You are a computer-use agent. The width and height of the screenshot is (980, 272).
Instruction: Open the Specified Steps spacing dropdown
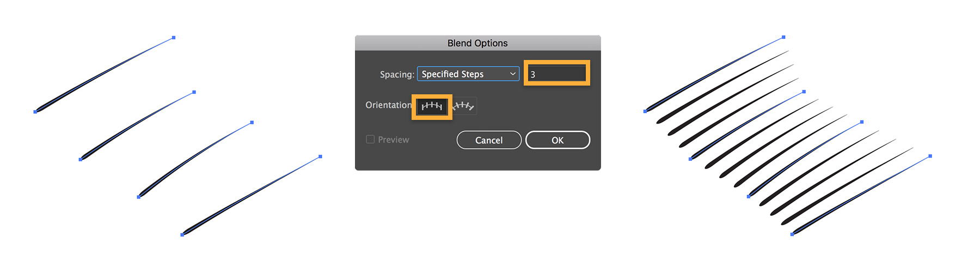pos(468,74)
